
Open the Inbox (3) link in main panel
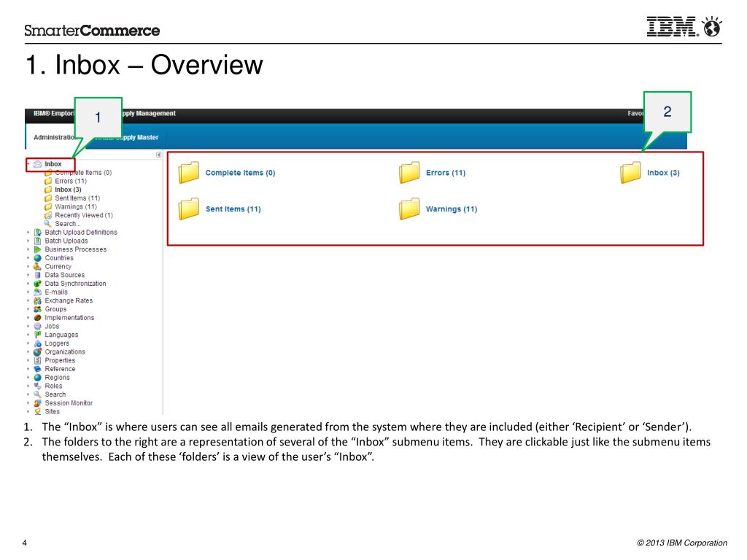(x=663, y=173)
